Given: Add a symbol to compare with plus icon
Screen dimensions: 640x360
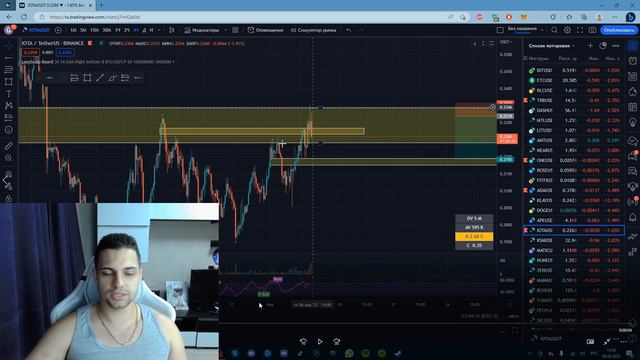Looking at the screenshot, I should coord(58,30).
